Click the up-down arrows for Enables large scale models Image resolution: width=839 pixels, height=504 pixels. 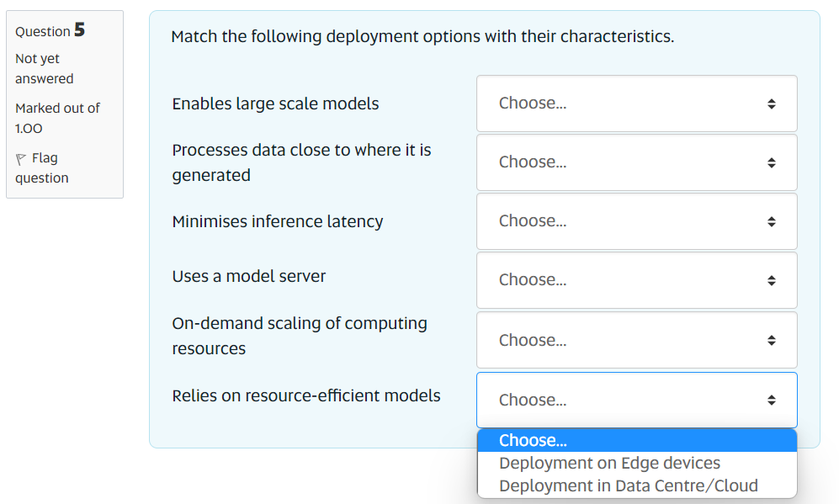(771, 103)
